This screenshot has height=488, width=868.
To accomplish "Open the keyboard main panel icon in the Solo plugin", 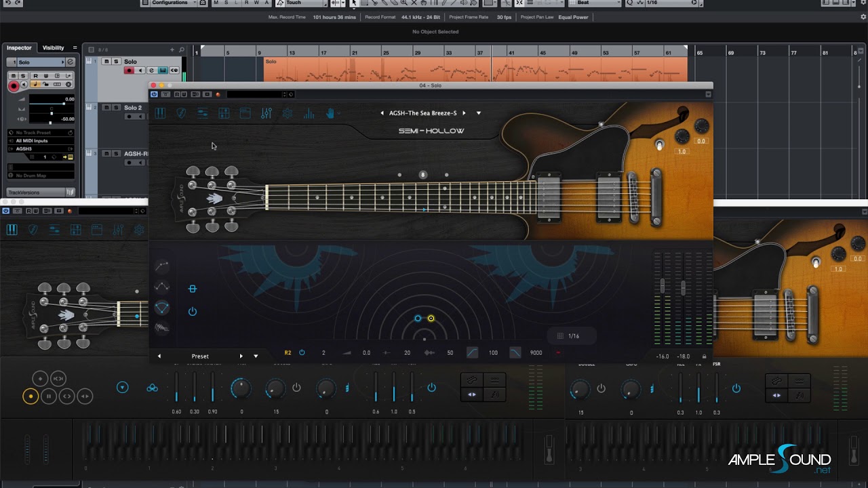I will tap(160, 113).
